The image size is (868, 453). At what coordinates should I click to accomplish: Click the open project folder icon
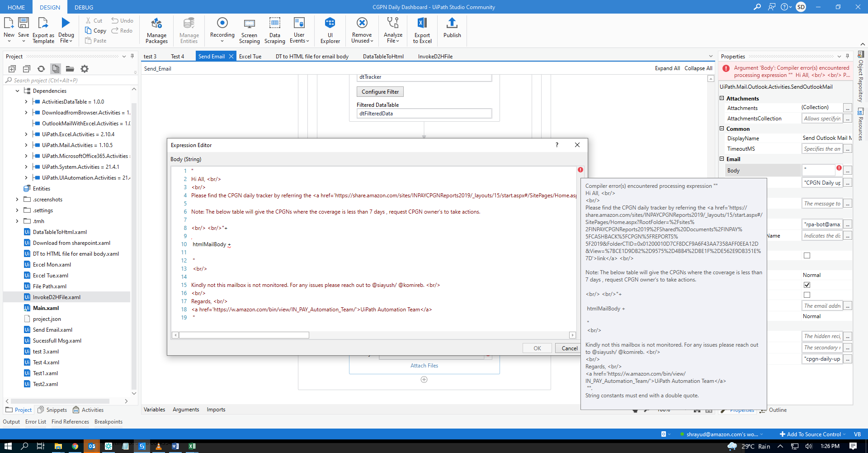pos(70,69)
